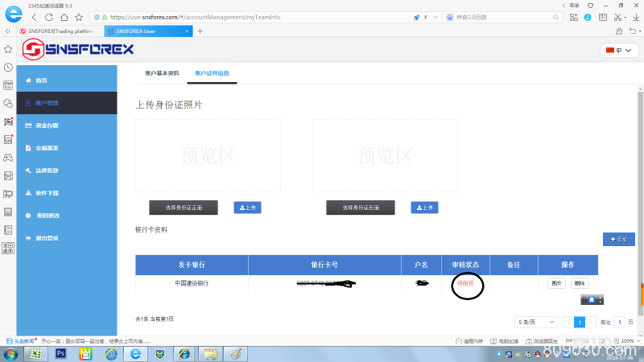Expand the address bar dropdown chevron
This screenshot has height=362, width=644.
[x=436, y=17]
